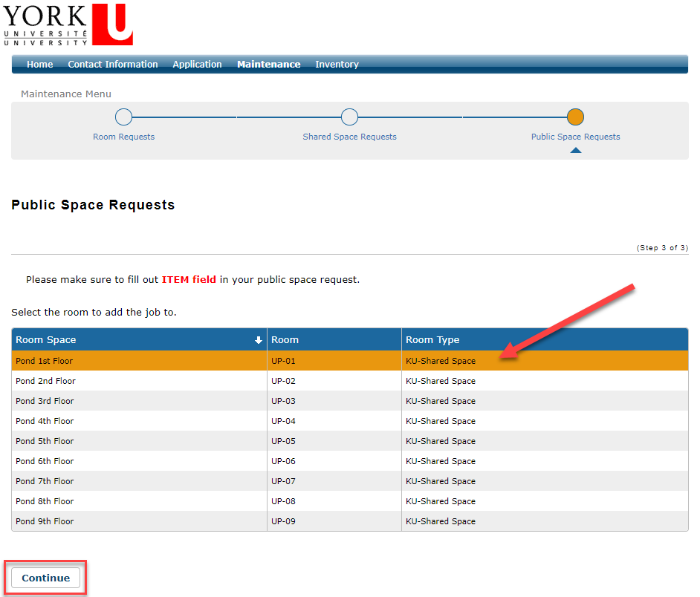This screenshot has height=597, width=700.
Task: Select the Pond 2nd Floor row
Action: 350,381
